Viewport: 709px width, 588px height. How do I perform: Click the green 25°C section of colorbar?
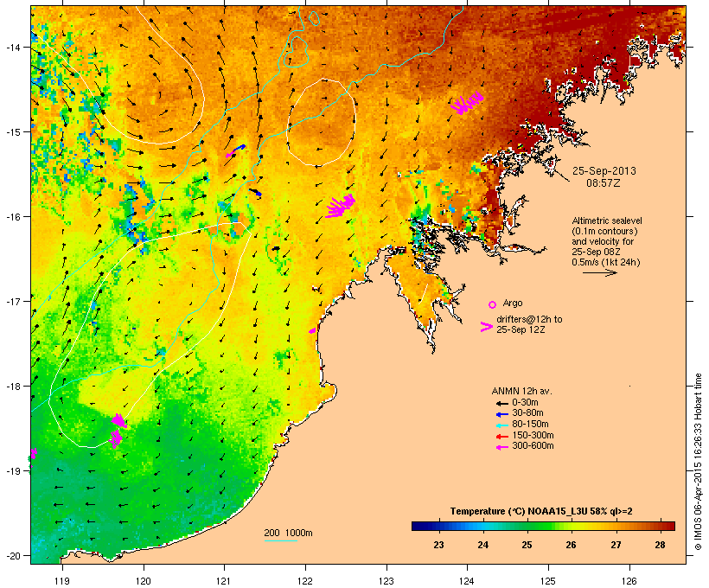527,526
